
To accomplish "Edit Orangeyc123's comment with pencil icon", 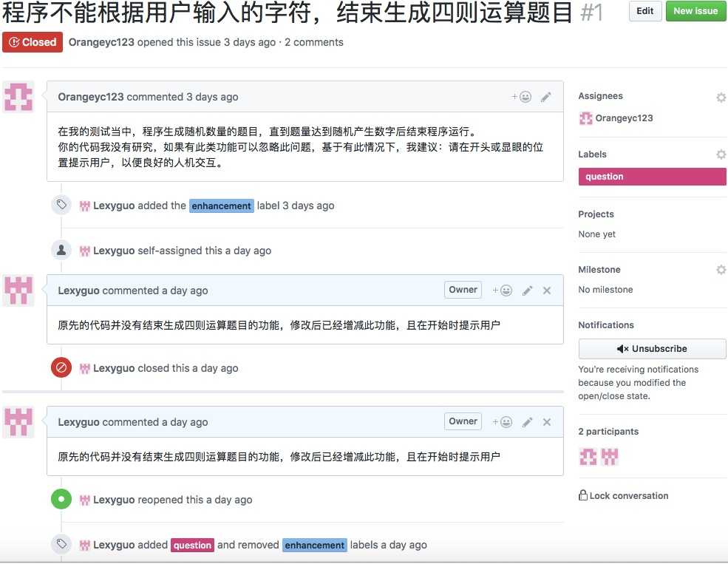I will pyautogui.click(x=546, y=97).
